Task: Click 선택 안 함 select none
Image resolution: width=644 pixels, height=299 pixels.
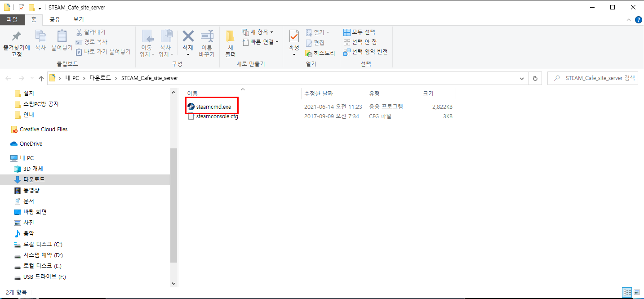Action: tap(360, 42)
